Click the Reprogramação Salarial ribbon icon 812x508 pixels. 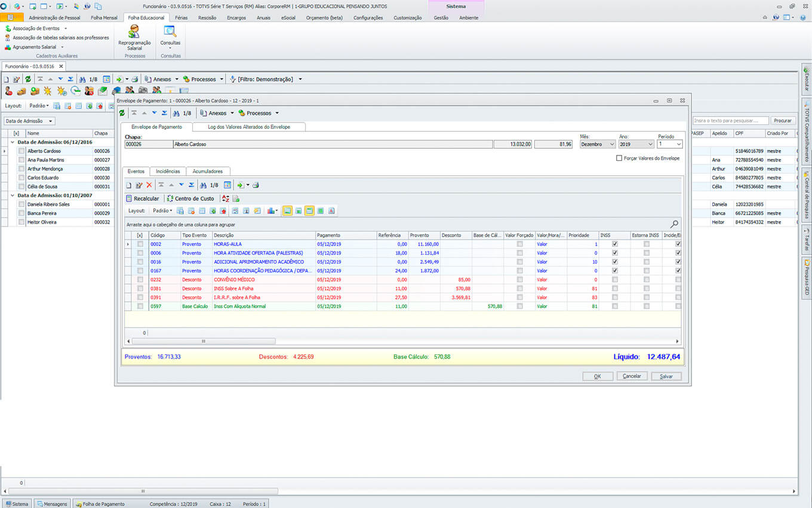[134, 32]
